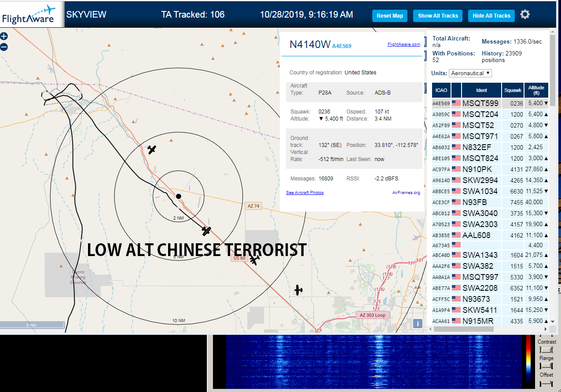Click the aircraft list scrollbar down arrow
This screenshot has height=392, width=561.
(552, 322)
